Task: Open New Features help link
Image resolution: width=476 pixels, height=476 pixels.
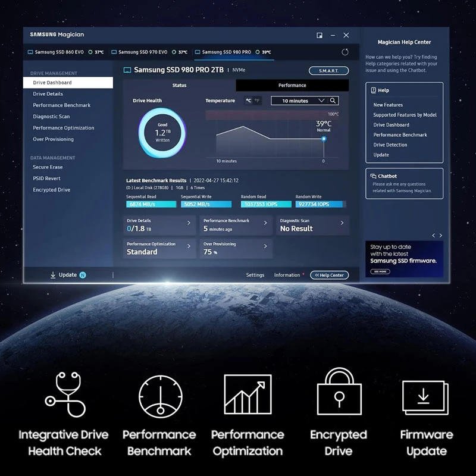Action: [x=388, y=105]
